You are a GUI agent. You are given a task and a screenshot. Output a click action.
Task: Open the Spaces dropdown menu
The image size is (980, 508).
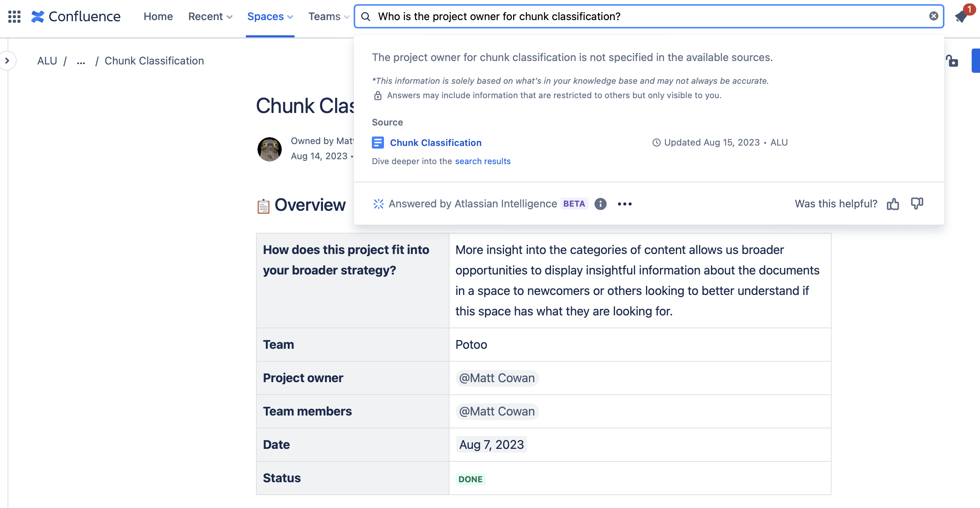click(270, 16)
